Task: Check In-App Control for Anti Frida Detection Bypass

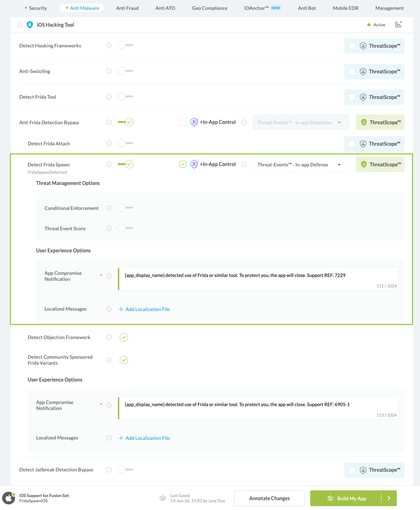Action: click(x=183, y=122)
